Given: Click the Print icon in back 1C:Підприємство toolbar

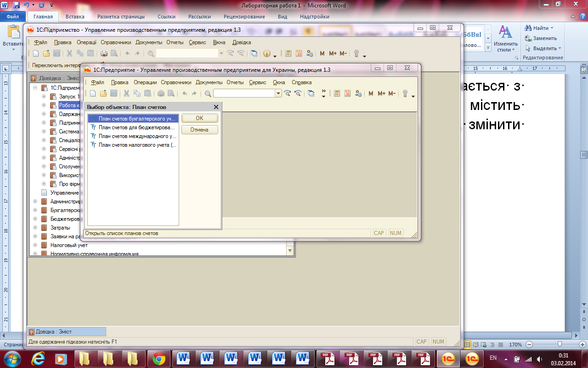Looking at the screenshot, I should 104,53.
